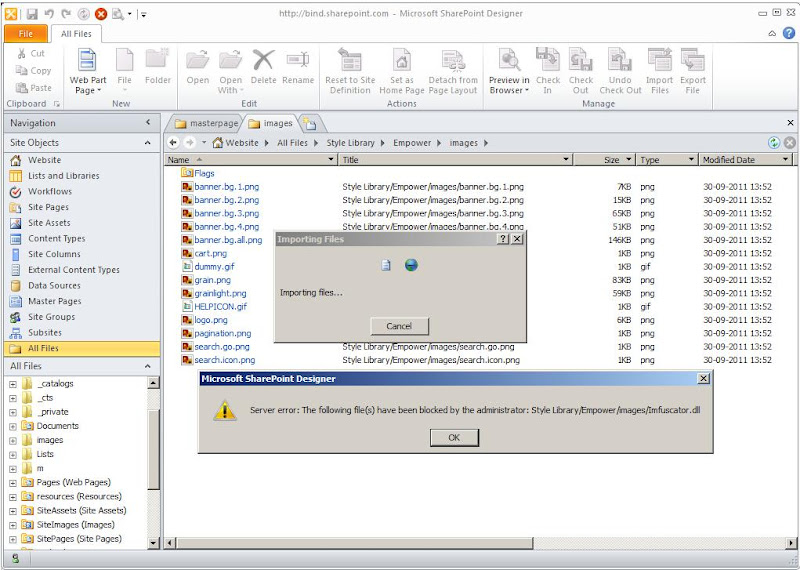This screenshot has width=800, height=570.
Task: Switch to the images document tab
Action: point(270,123)
